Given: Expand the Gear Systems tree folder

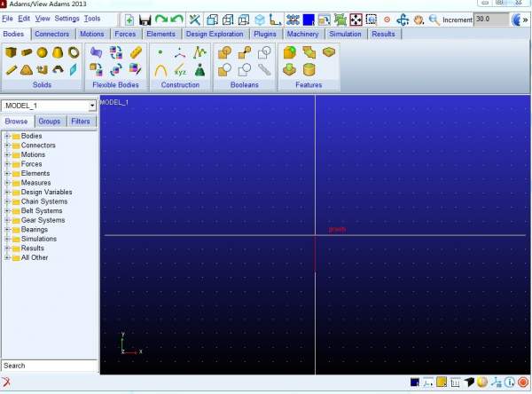Looking at the screenshot, I should click(x=7, y=220).
